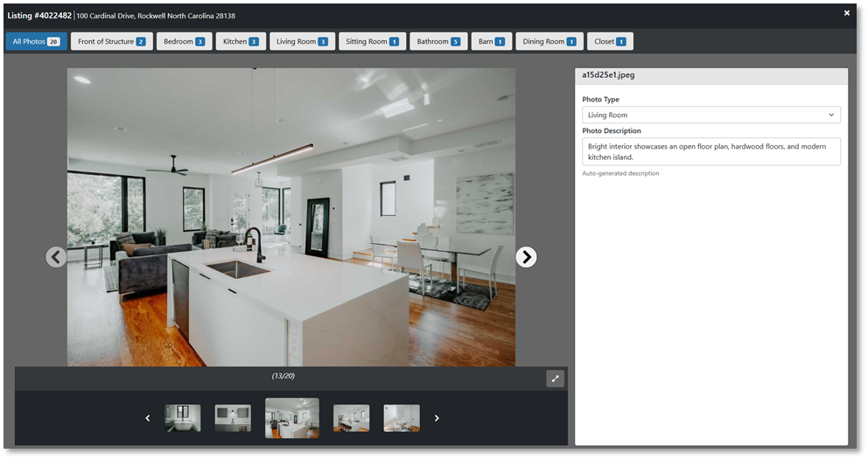Image resolution: width=868 pixels, height=460 pixels.
Task: View the Sitting Room photos
Action: click(372, 41)
